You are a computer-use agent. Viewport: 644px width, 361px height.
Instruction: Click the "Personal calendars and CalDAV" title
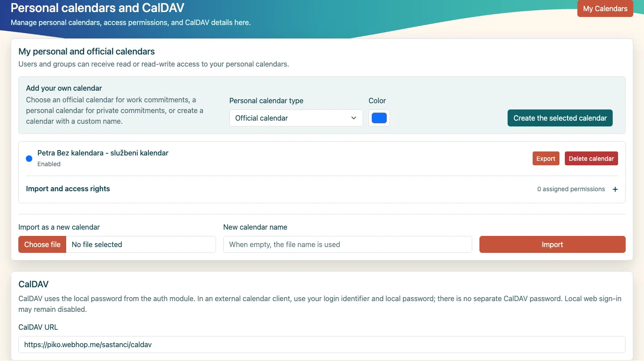point(97,8)
